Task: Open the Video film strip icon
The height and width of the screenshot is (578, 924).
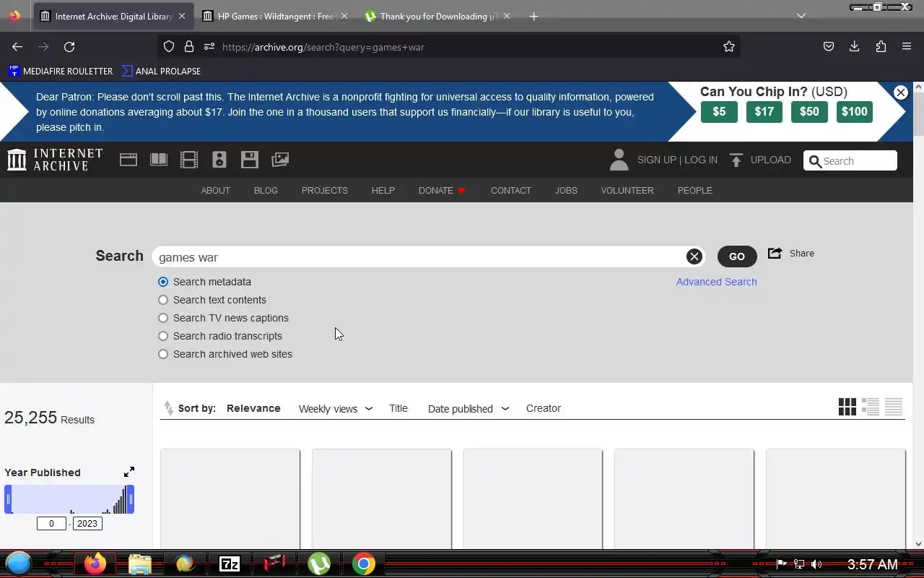Action: [x=189, y=160]
